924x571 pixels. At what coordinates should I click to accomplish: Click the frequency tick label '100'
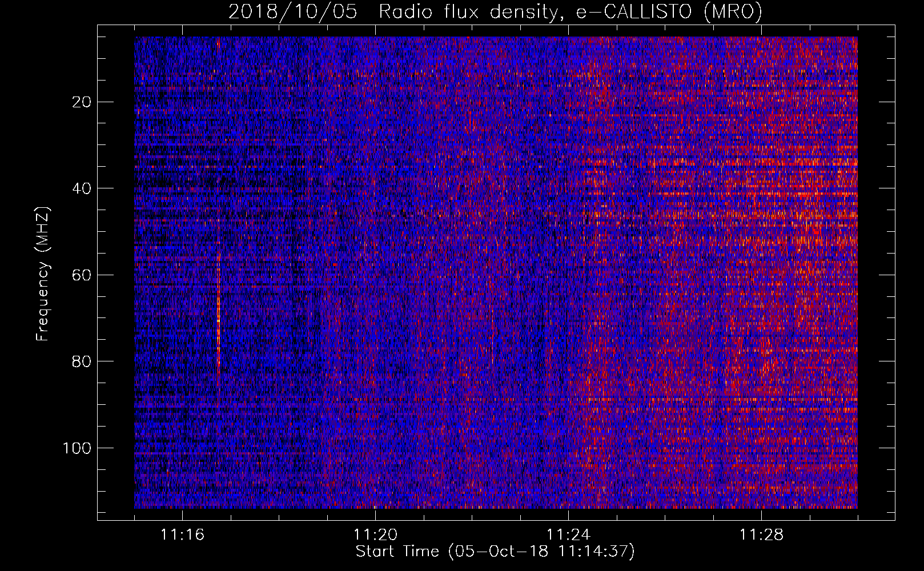pyautogui.click(x=78, y=448)
